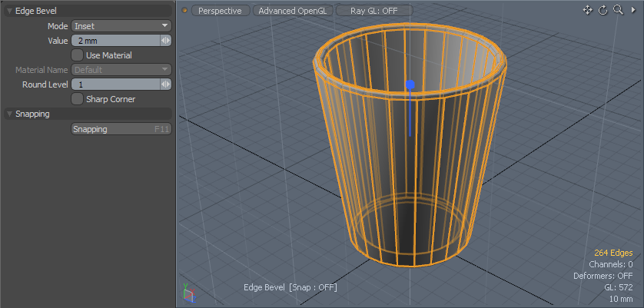The height and width of the screenshot is (308, 644).
Task: Click the viewport pan (move) icon
Action: click(588, 10)
